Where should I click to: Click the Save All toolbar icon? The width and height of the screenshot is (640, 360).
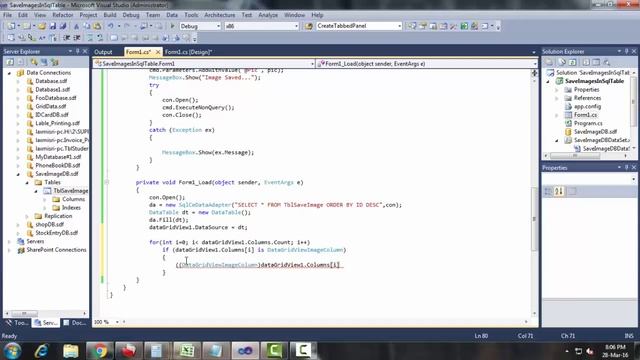62,26
